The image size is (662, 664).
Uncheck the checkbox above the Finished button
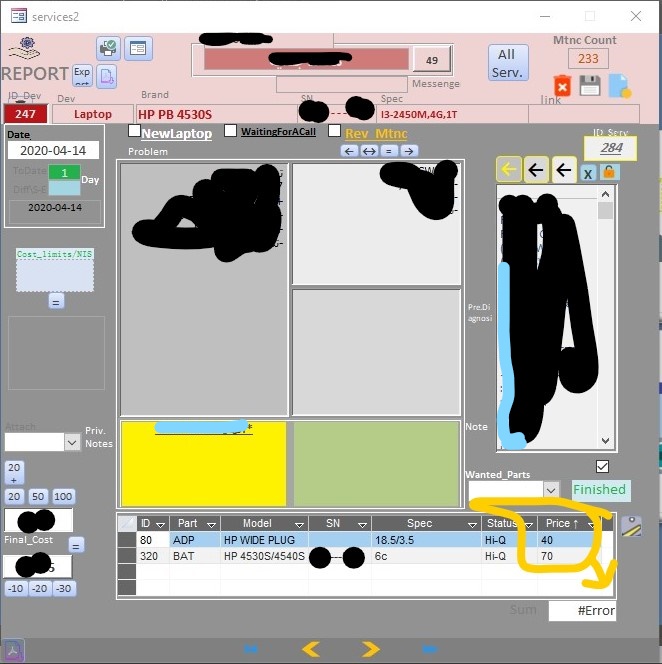[x=602, y=467]
